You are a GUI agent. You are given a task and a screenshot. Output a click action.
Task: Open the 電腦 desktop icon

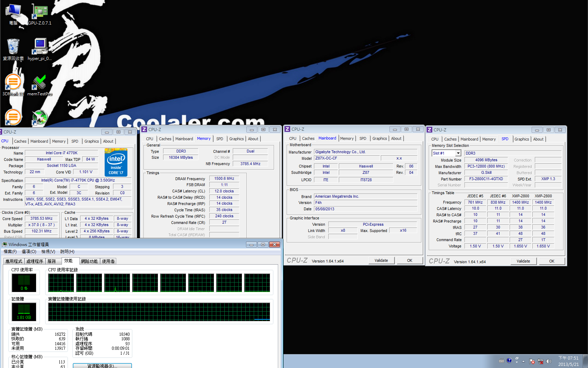(13, 14)
